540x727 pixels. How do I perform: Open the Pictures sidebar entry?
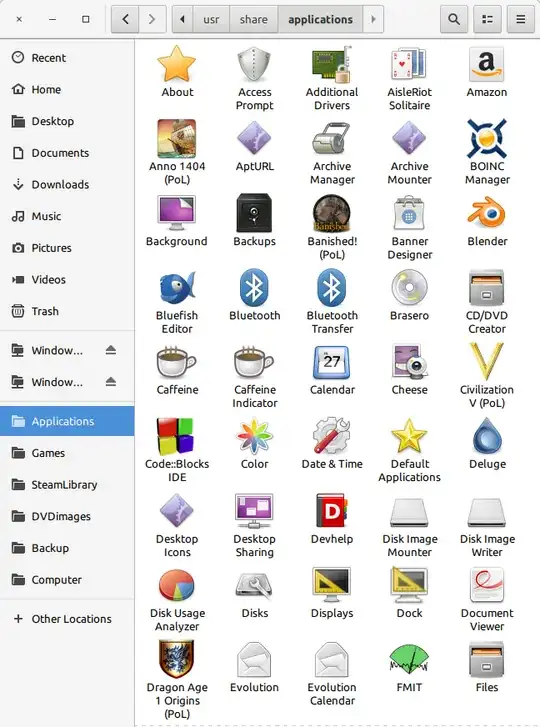click(67, 248)
